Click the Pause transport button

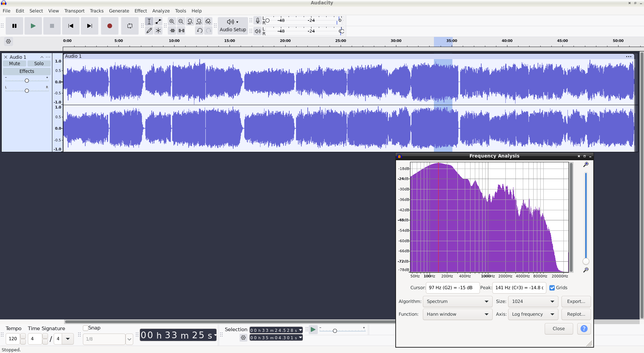click(14, 26)
